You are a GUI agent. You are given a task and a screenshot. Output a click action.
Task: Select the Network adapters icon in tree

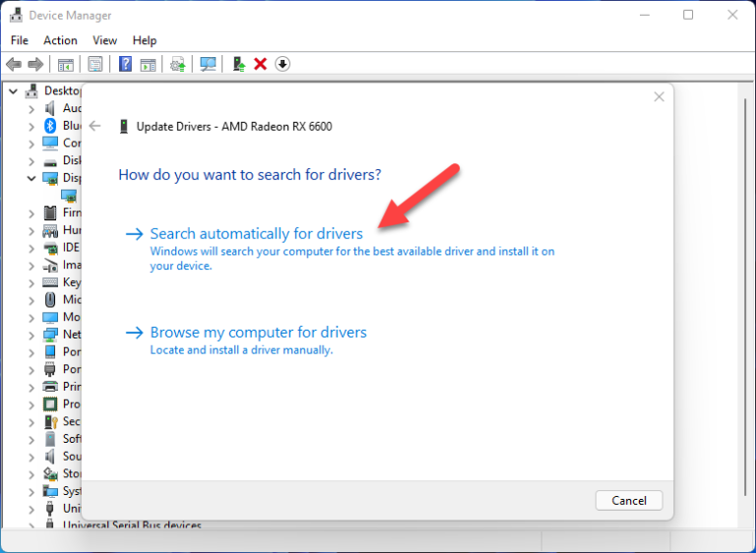(50, 335)
